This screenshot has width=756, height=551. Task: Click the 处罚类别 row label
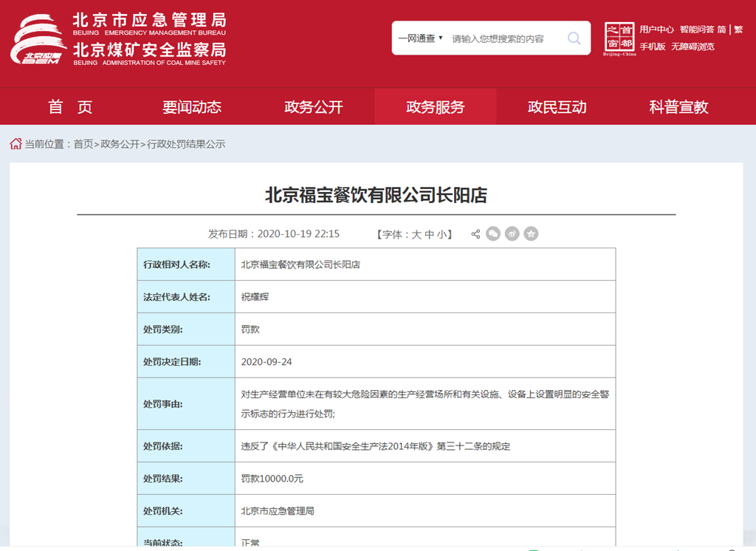click(x=163, y=329)
